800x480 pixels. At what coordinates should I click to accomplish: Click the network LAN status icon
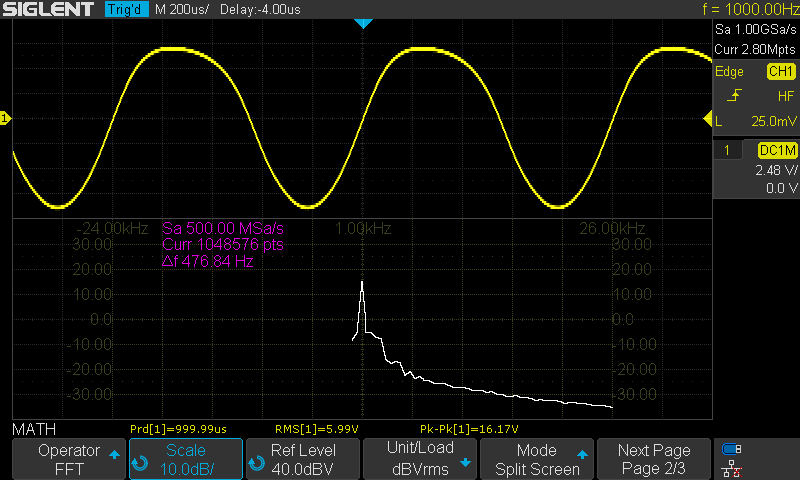click(x=732, y=467)
